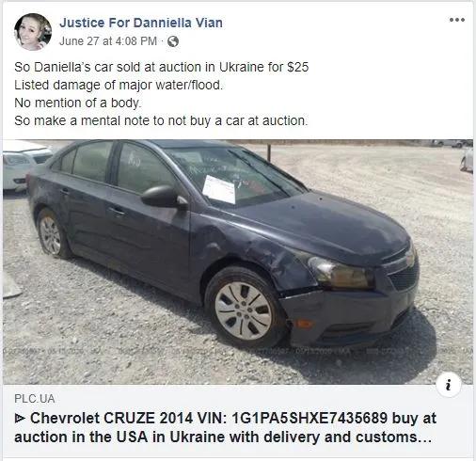Click the front wheel in the car photo
The image size is (476, 461).
[244, 310]
